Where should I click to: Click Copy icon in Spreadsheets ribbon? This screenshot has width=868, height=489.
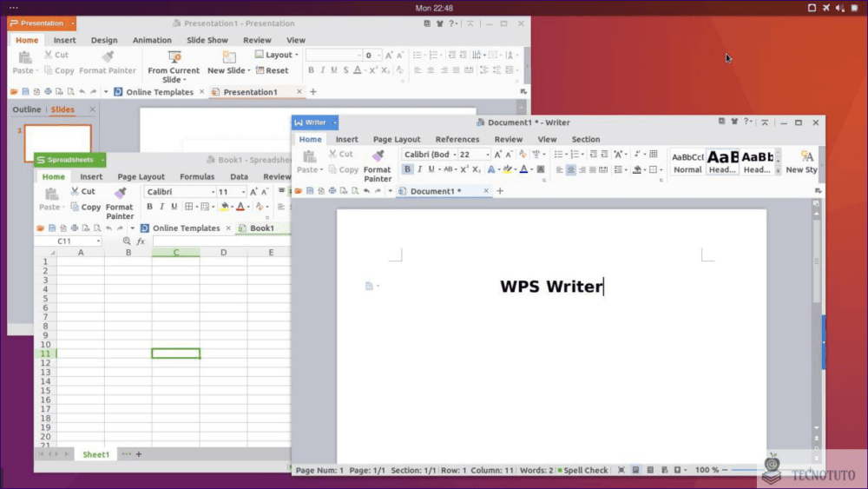point(75,207)
